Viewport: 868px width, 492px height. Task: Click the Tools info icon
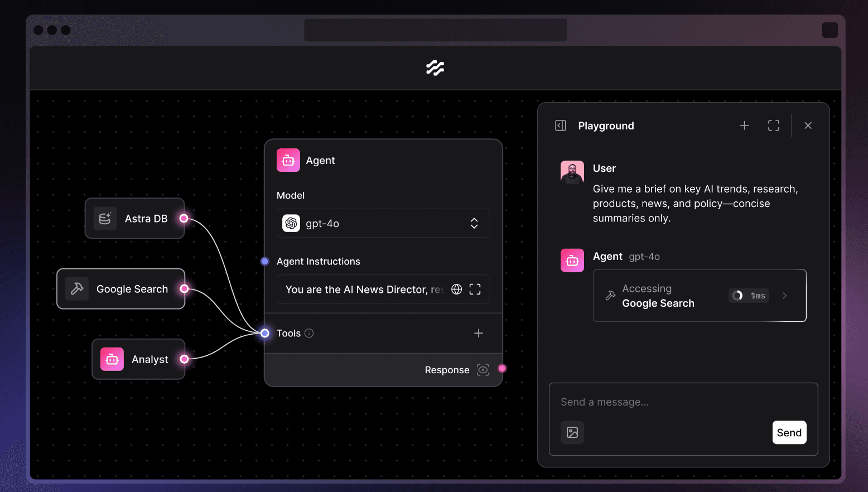[309, 333]
